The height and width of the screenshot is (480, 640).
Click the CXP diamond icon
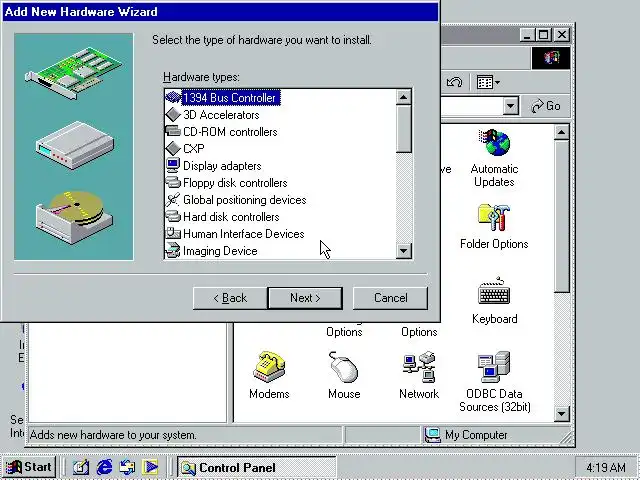coord(173,149)
